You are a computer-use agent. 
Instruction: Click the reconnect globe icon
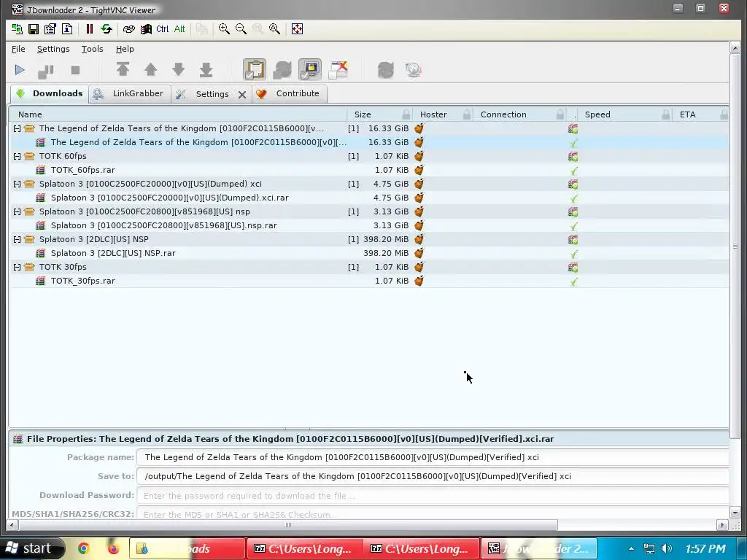click(386, 70)
